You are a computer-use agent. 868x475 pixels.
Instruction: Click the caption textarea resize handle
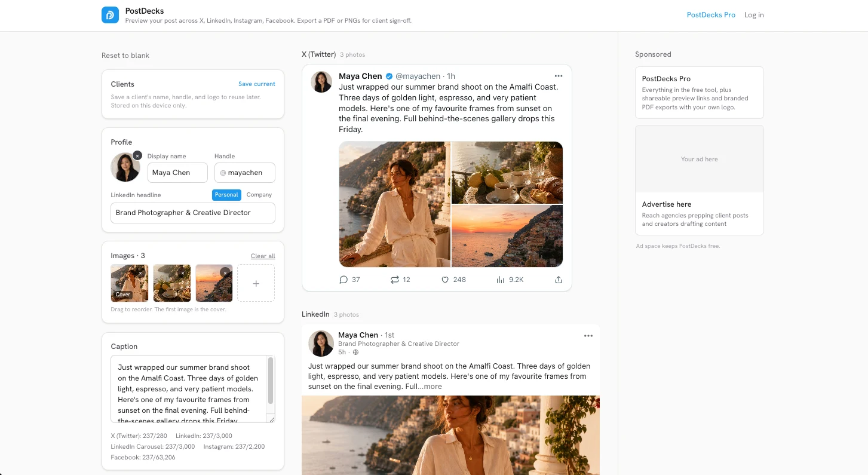[271, 419]
